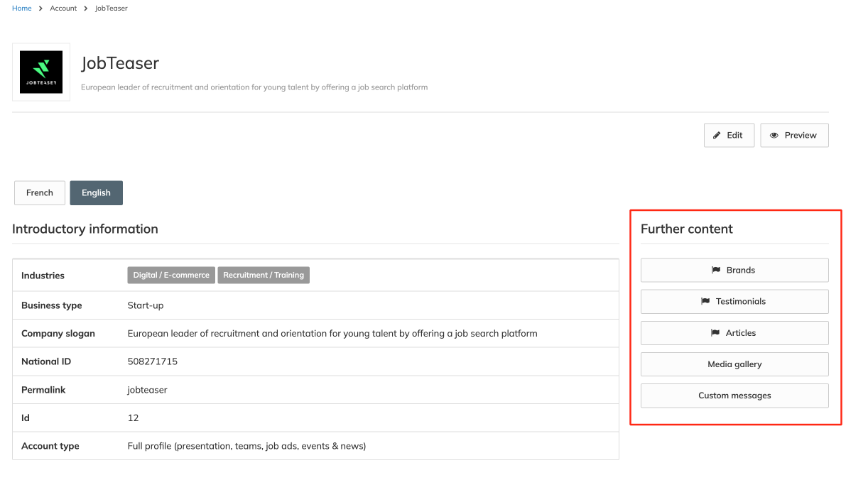
Task: Click the flag icon beside Testimonials
Action: click(x=705, y=301)
